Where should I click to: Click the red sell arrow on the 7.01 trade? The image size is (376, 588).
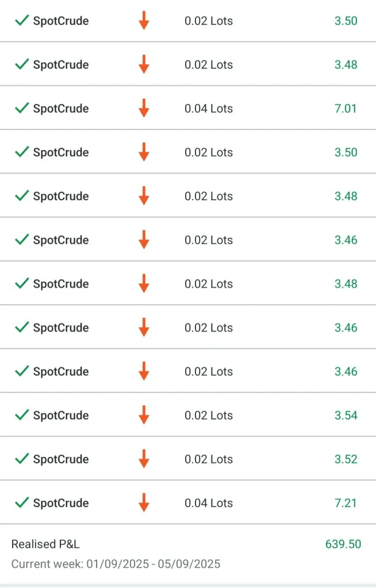tap(144, 108)
